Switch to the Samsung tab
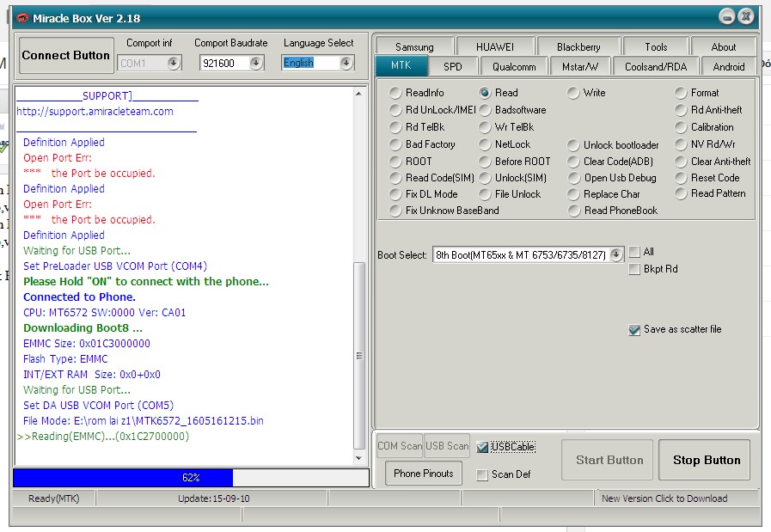The height and width of the screenshot is (532, 771). (x=414, y=47)
